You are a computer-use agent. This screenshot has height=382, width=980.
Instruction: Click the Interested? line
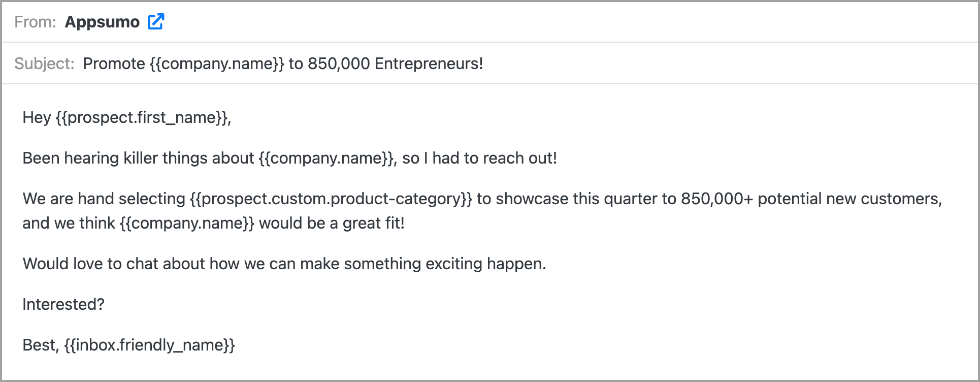click(63, 304)
